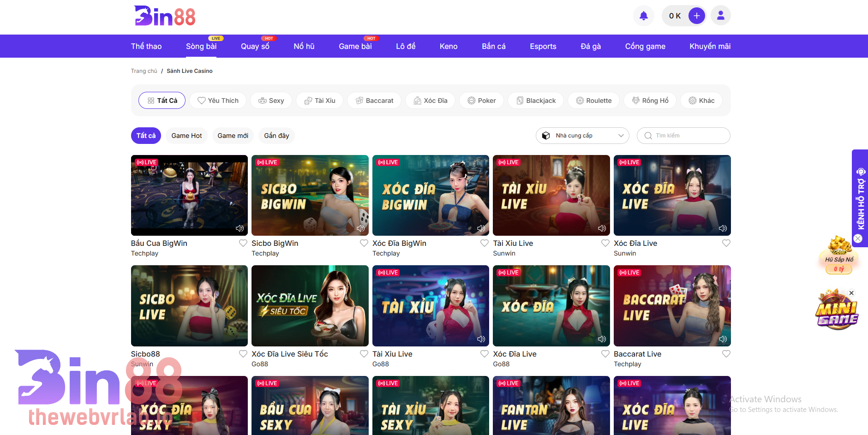This screenshot has height=435, width=868.
Task: Select the Rồng Hổ filter icon
Action: click(636, 100)
